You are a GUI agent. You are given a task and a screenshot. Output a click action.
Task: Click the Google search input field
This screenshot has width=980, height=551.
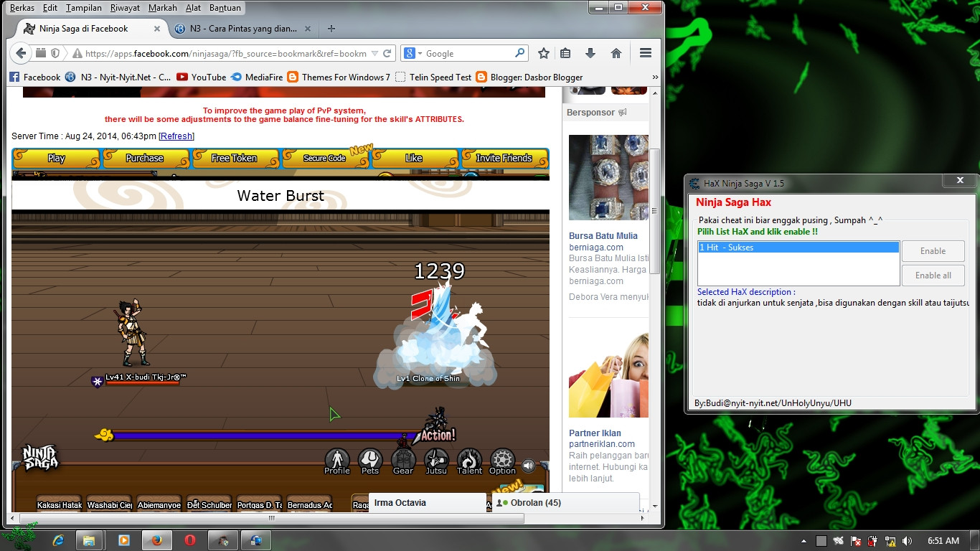coord(468,53)
